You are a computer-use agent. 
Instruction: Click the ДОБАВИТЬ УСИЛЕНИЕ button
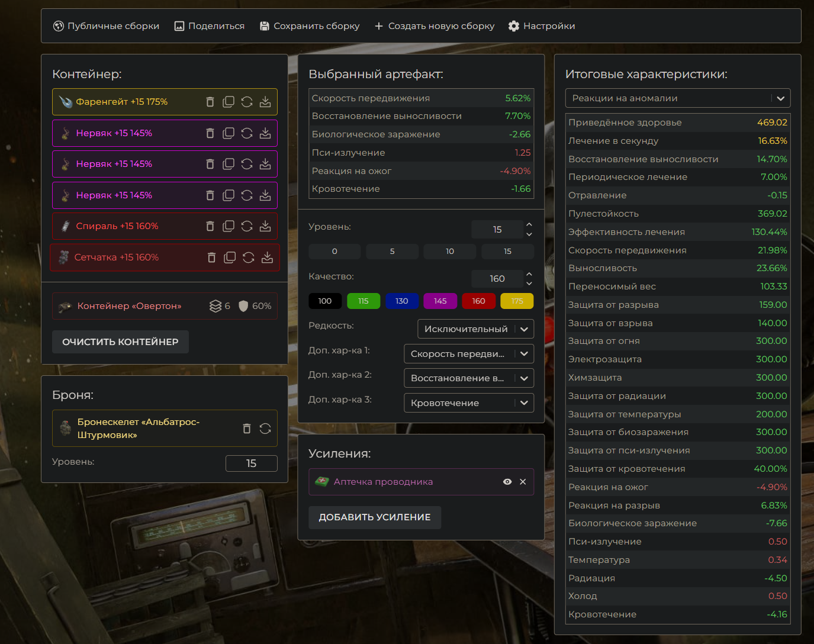click(x=375, y=517)
